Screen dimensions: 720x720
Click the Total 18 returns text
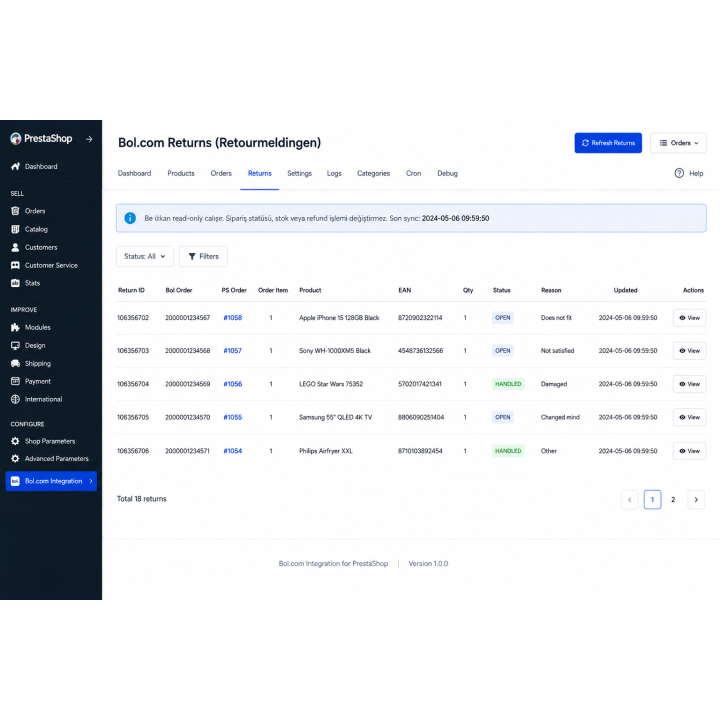coord(141,499)
